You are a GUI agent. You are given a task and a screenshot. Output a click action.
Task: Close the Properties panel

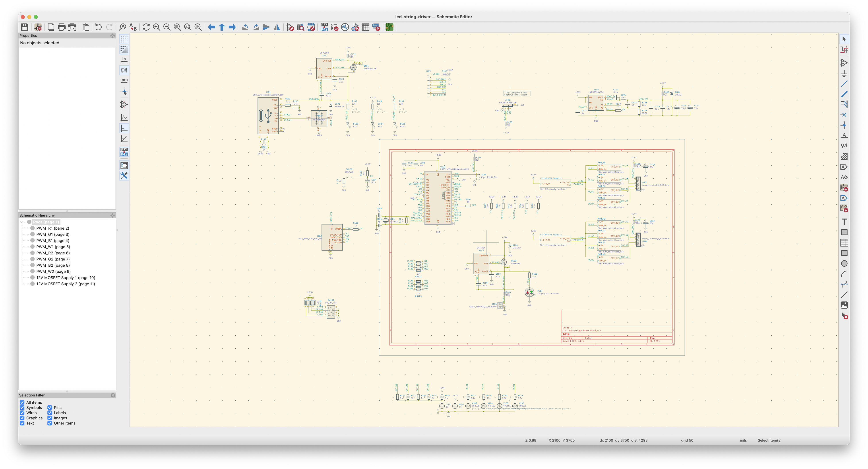[112, 35]
